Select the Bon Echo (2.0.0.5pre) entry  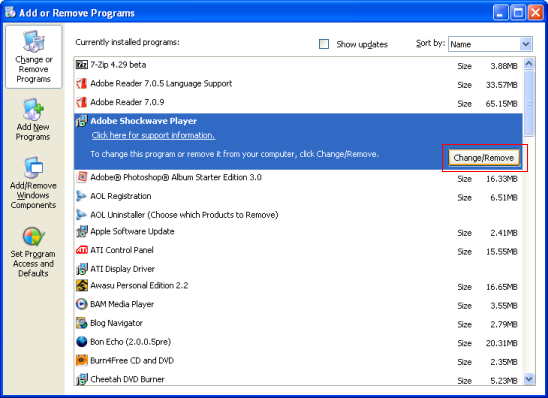point(298,342)
